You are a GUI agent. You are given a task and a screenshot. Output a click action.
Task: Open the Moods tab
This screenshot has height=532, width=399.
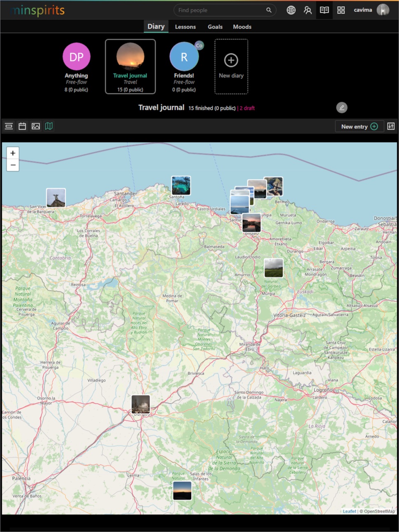tap(242, 27)
